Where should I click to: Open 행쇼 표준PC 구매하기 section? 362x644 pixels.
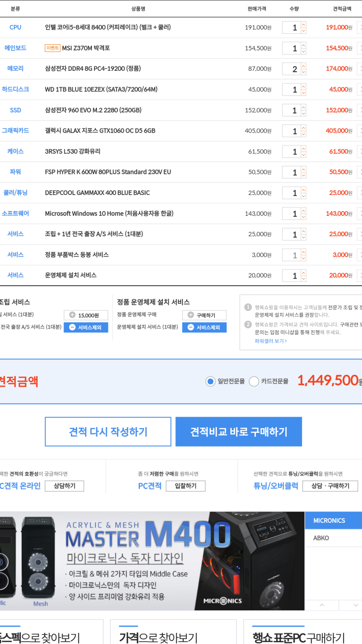pyautogui.click(x=303, y=632)
